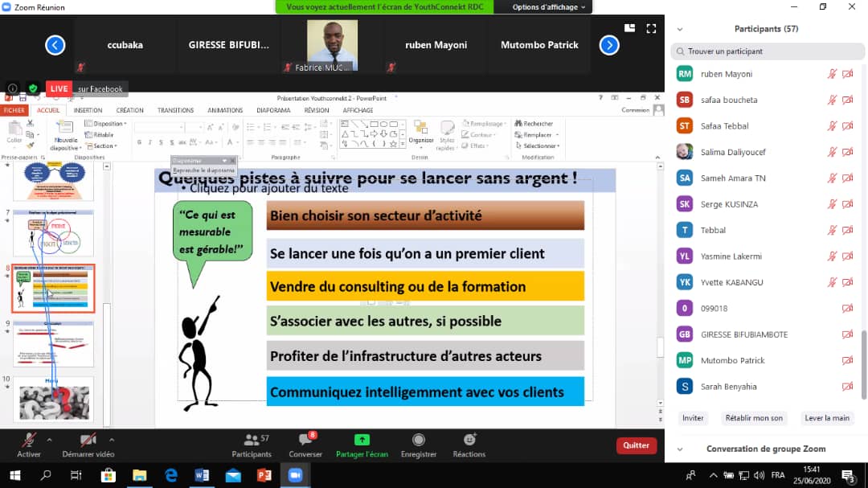Open ANIMATIONS ribbon tab
This screenshot has width=868, height=488.
point(225,110)
